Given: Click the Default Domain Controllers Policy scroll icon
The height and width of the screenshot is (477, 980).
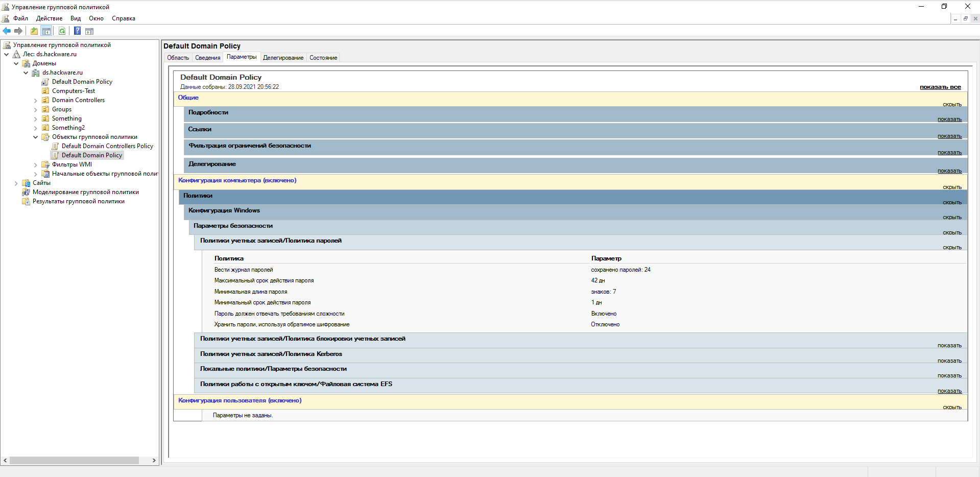Looking at the screenshot, I should pyautogui.click(x=55, y=146).
